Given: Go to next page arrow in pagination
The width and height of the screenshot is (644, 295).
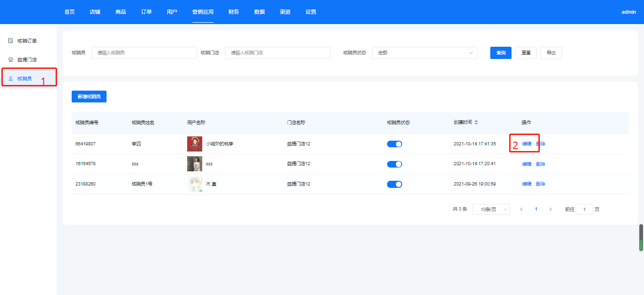Looking at the screenshot, I should 550,209.
